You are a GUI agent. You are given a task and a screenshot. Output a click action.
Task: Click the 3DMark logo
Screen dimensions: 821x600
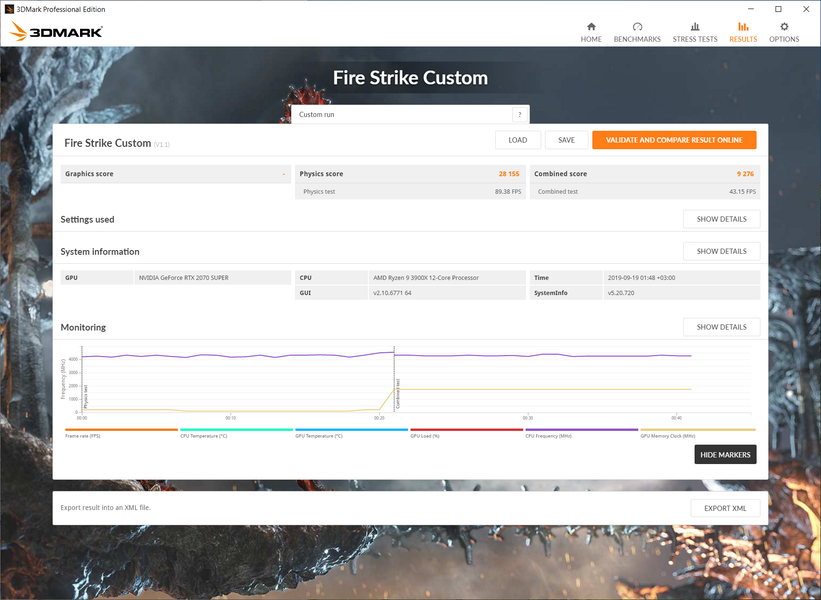56,31
